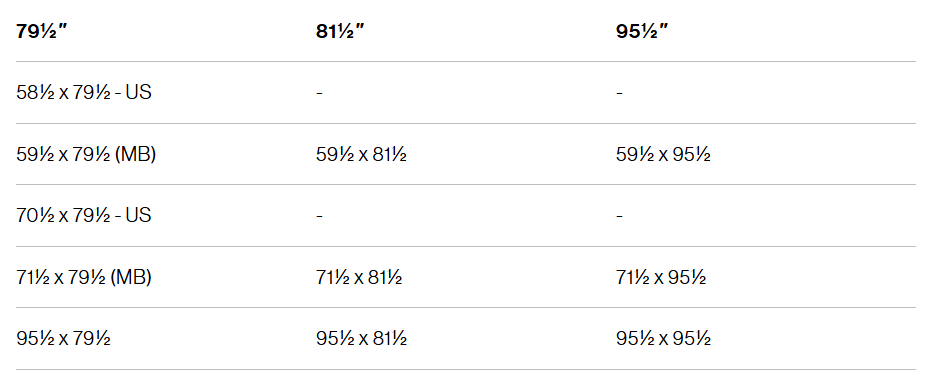Image resolution: width=927 pixels, height=391 pixels.
Task: Select the 95½ x 79½ cell
Action: click(63, 338)
